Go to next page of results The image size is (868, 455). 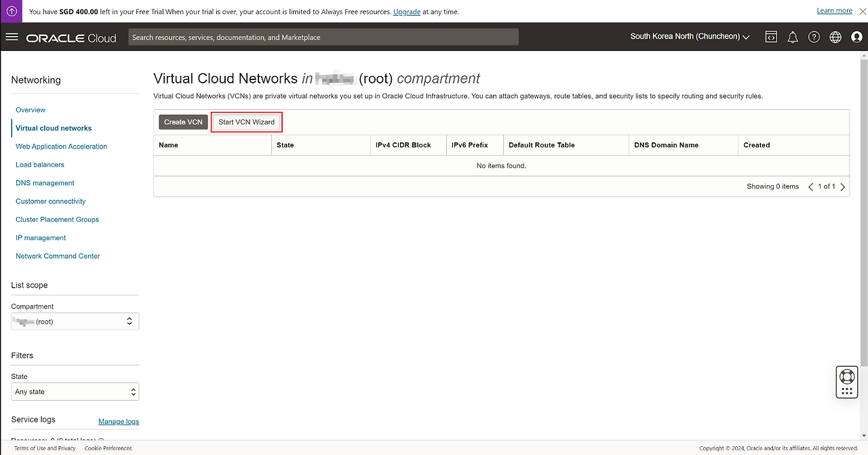(843, 186)
